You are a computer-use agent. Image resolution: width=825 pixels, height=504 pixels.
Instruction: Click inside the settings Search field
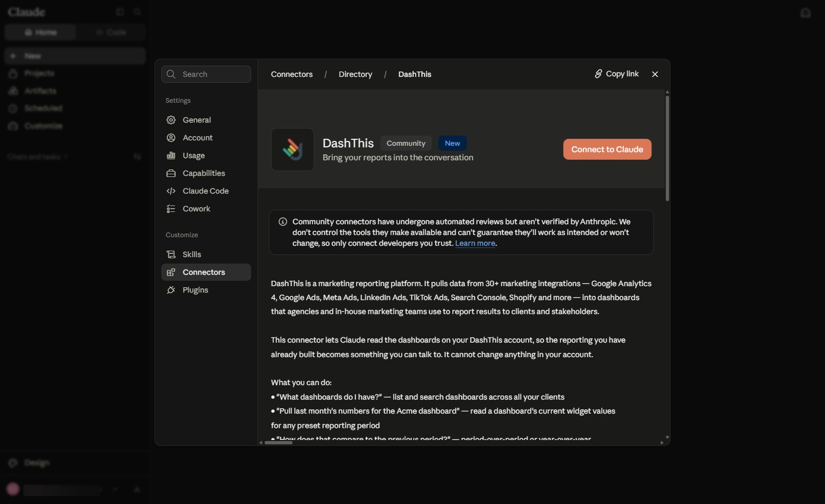pyautogui.click(x=206, y=74)
